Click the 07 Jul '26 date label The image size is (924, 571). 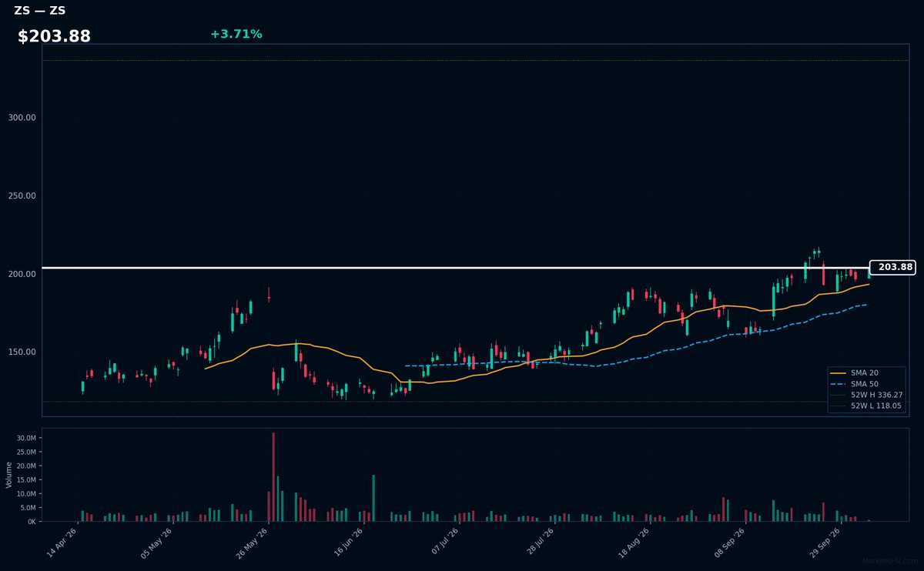tap(444, 542)
